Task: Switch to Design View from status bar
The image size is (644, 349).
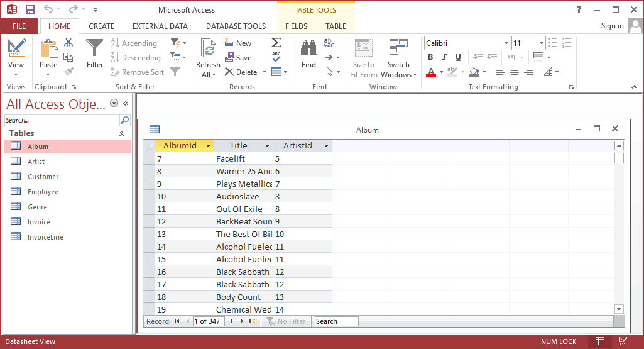Action: tap(623, 341)
